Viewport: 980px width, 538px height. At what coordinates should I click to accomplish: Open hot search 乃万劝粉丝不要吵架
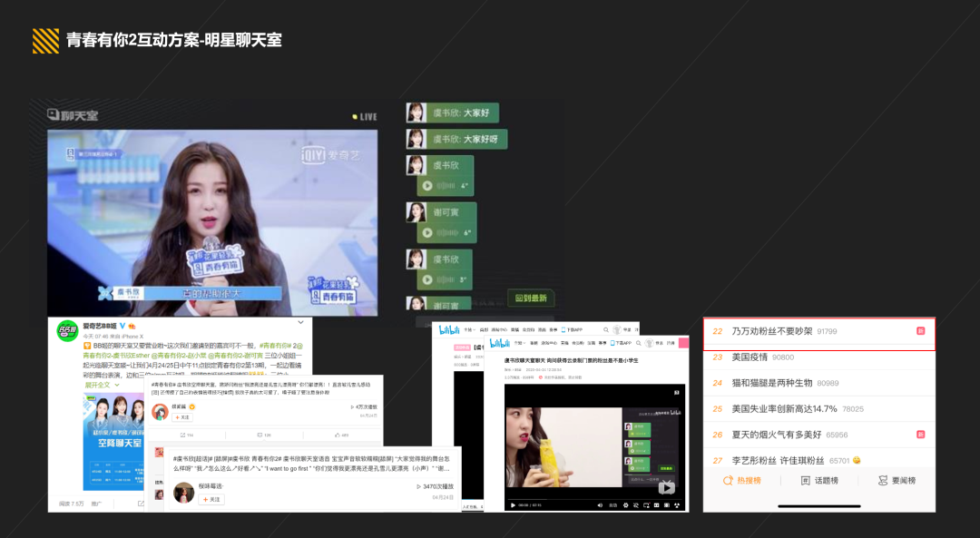[x=819, y=331]
